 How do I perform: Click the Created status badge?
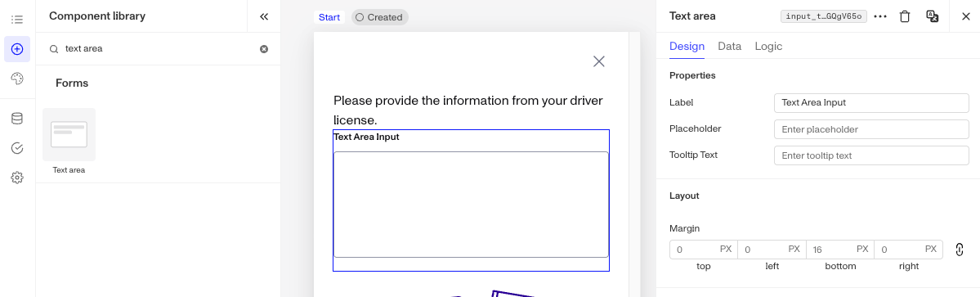pyautogui.click(x=379, y=17)
